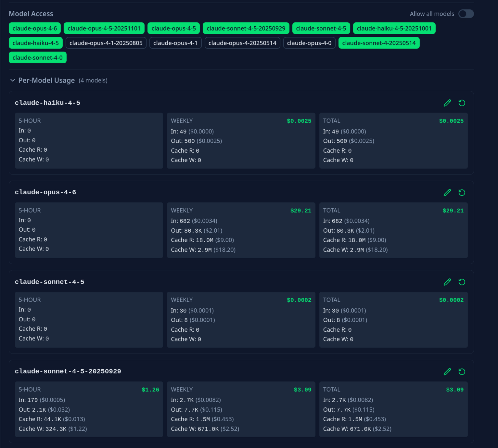Enable the claude-opus-4-0 model chip
498x448 pixels.
click(x=309, y=43)
